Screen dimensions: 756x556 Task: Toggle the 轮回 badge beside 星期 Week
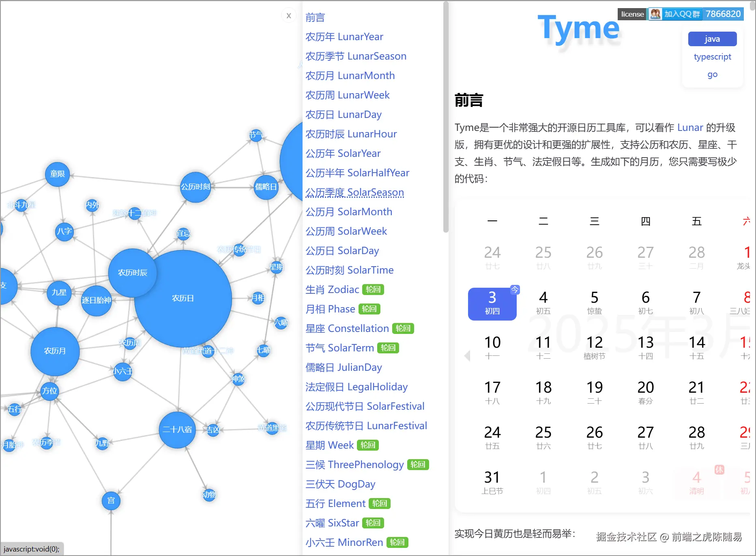click(367, 445)
